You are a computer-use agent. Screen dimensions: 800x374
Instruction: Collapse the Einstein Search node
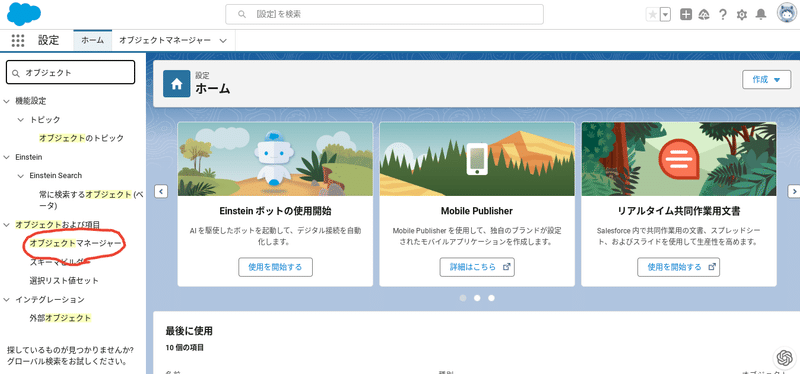point(20,175)
